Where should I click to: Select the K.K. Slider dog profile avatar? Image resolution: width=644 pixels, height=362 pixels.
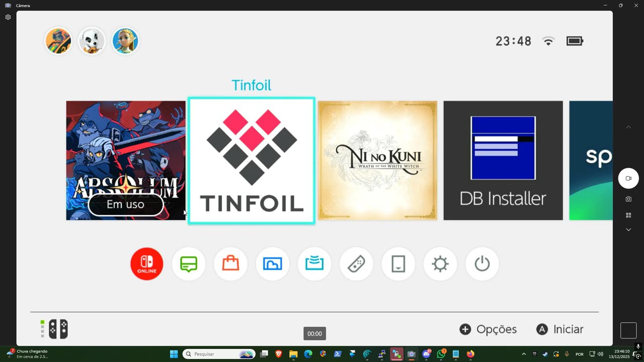92,41
